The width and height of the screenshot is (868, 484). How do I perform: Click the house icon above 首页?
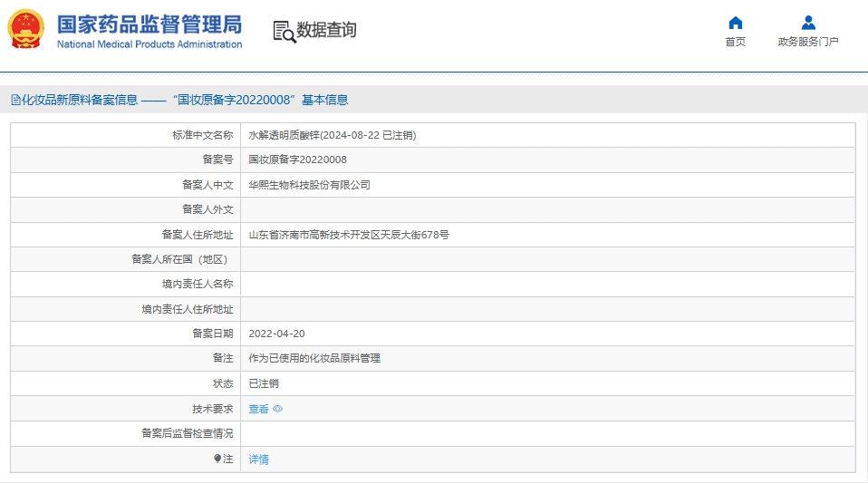point(735,23)
